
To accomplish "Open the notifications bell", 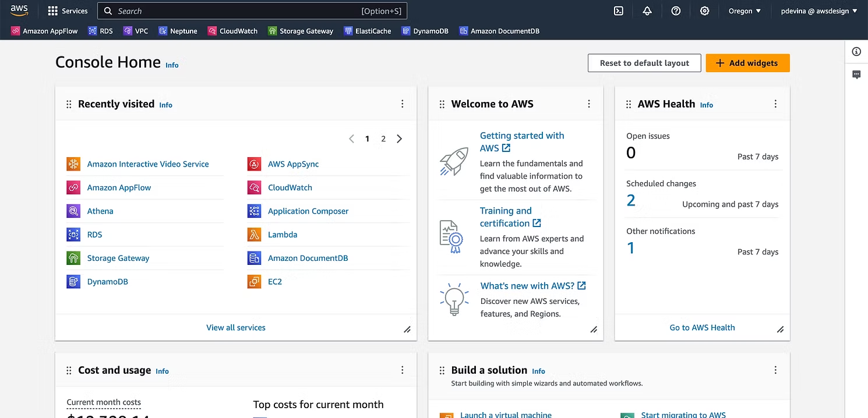I will pyautogui.click(x=647, y=11).
